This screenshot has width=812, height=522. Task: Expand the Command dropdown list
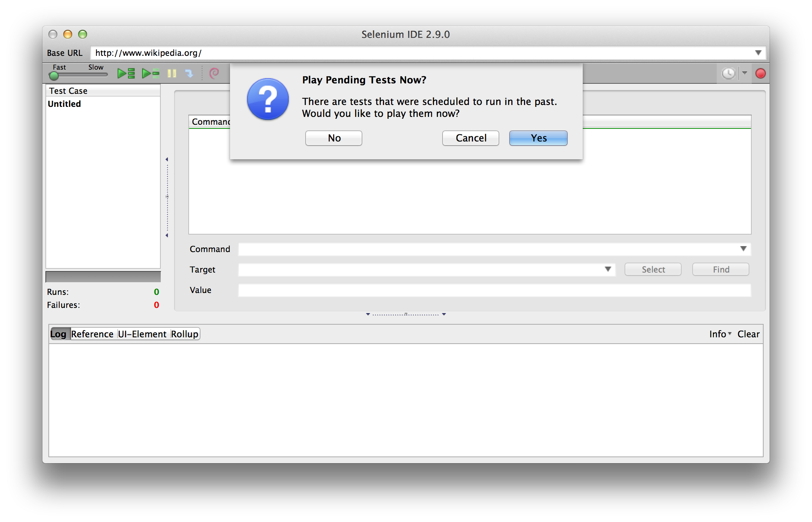coord(743,249)
